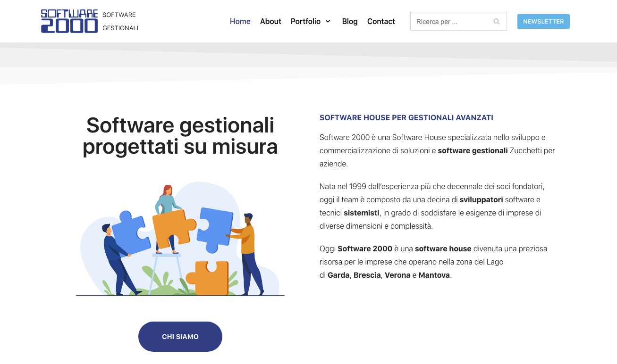The height and width of the screenshot is (364, 617).
Task: Click the SOFTWARE GESTIONALI tagline beside the logo
Action: [120, 21]
